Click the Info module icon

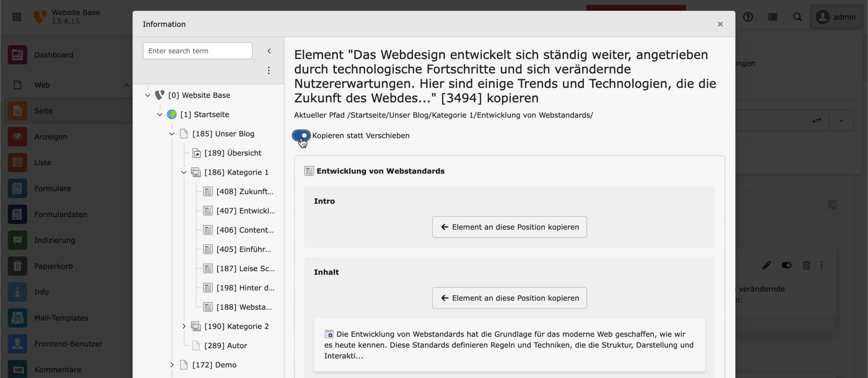[17, 292]
